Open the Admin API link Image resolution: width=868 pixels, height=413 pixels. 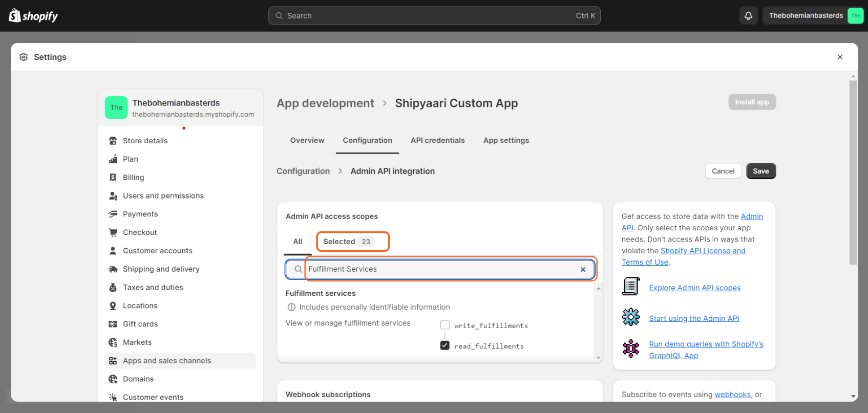pyautogui.click(x=752, y=216)
